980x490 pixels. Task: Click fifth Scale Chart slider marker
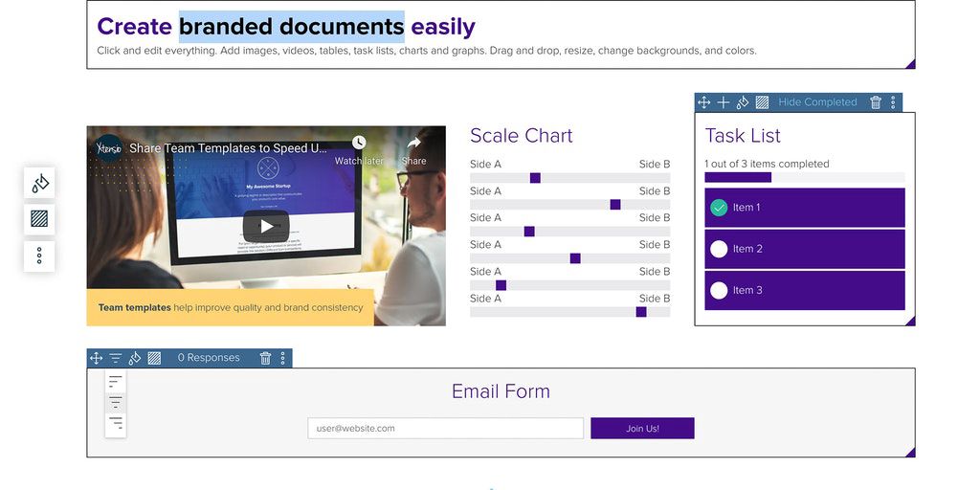(501, 285)
